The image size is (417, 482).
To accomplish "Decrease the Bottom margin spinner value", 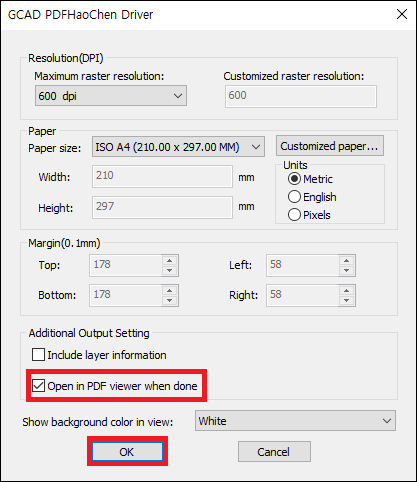I will point(170,300).
